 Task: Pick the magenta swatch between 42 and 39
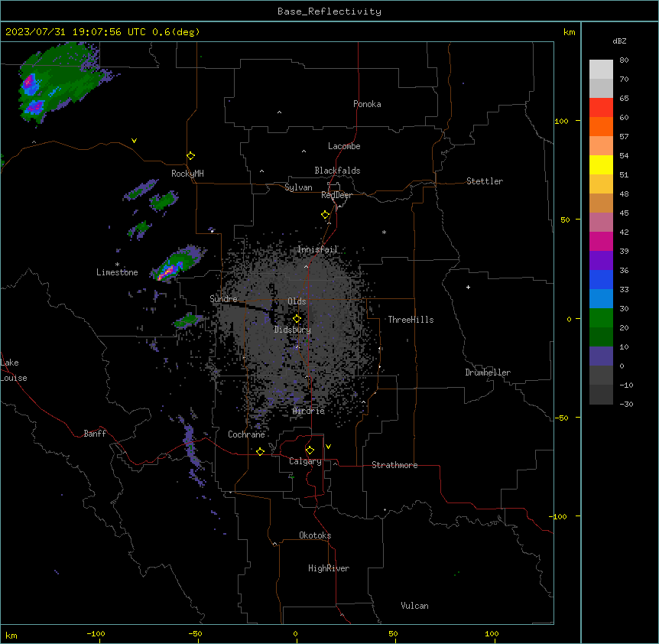pos(601,241)
